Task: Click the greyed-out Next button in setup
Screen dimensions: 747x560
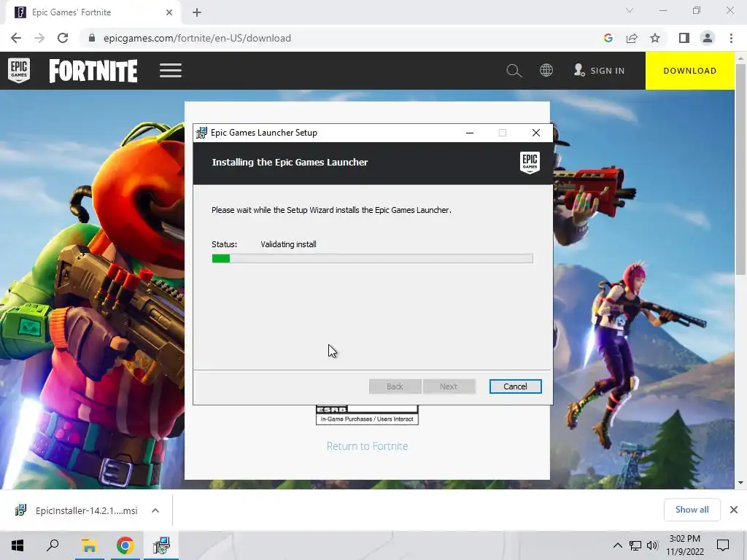Action: click(x=449, y=386)
